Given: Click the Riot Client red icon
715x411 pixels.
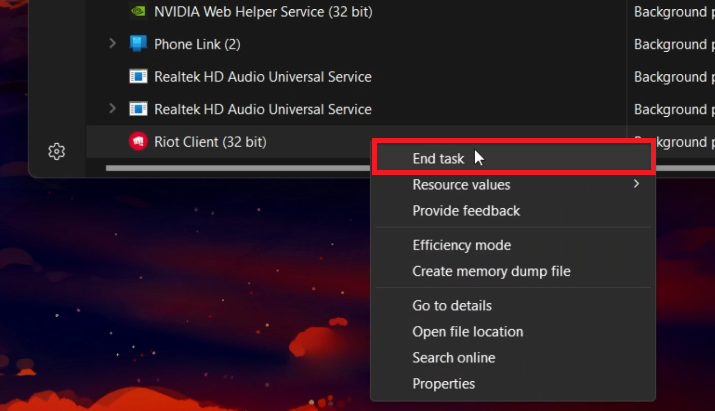Looking at the screenshot, I should click(138, 142).
